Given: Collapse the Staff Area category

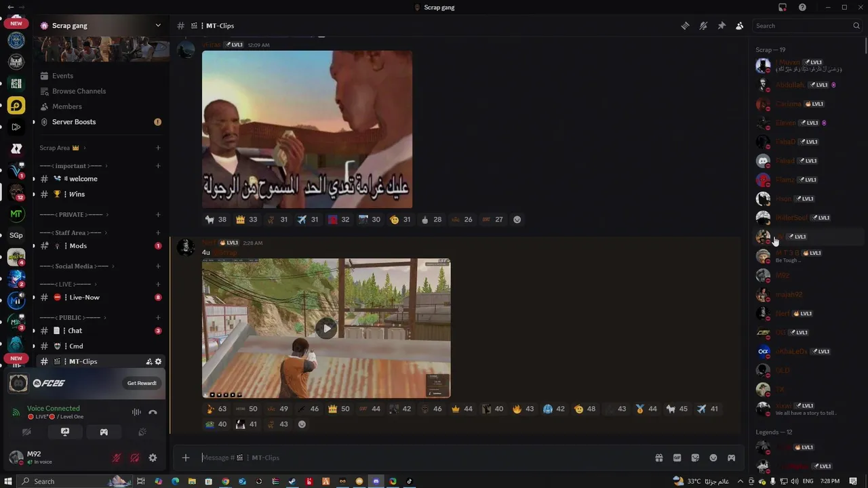Looking at the screenshot, I should pyautogui.click(x=73, y=233).
